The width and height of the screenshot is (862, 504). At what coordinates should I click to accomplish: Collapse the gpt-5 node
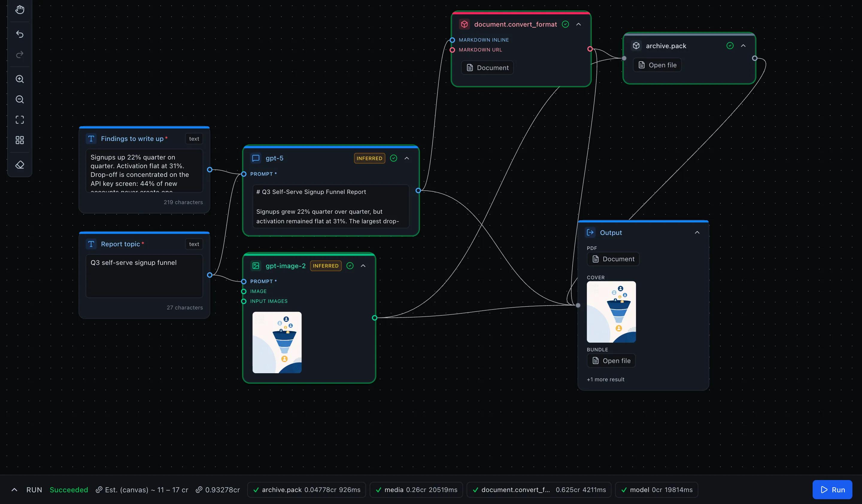407,158
